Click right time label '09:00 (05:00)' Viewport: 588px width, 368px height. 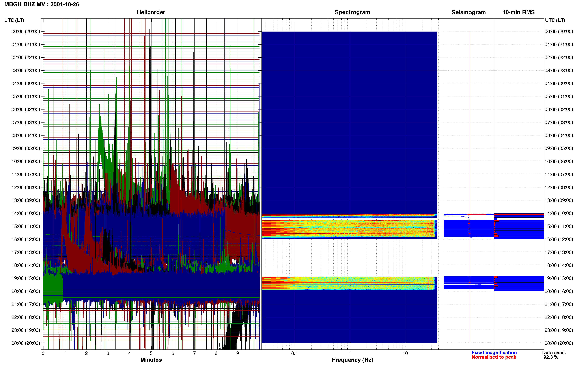coord(559,148)
